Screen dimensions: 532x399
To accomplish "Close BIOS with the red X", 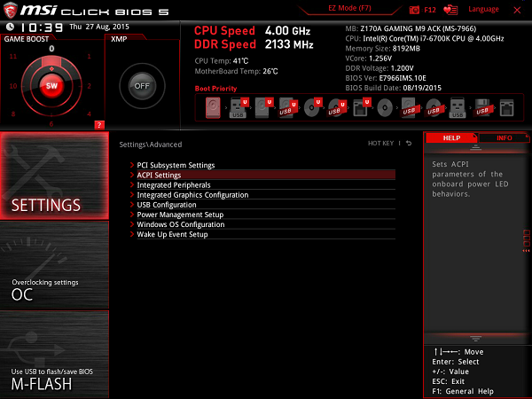I will coord(517,10).
